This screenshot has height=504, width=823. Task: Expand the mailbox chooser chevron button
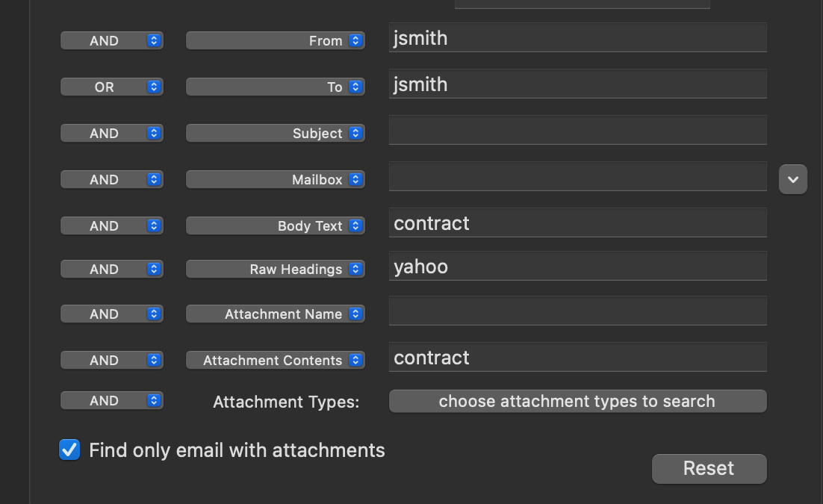pos(793,179)
